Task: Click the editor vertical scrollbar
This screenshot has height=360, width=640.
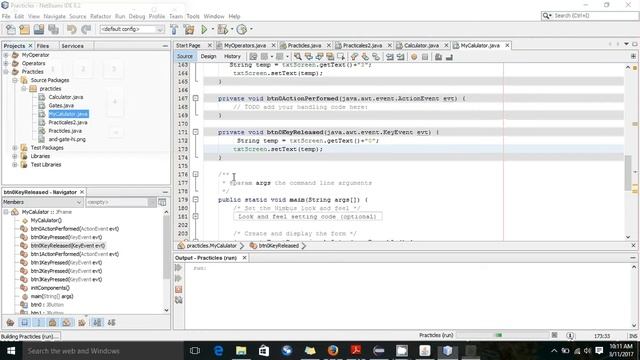Action: coord(628,173)
